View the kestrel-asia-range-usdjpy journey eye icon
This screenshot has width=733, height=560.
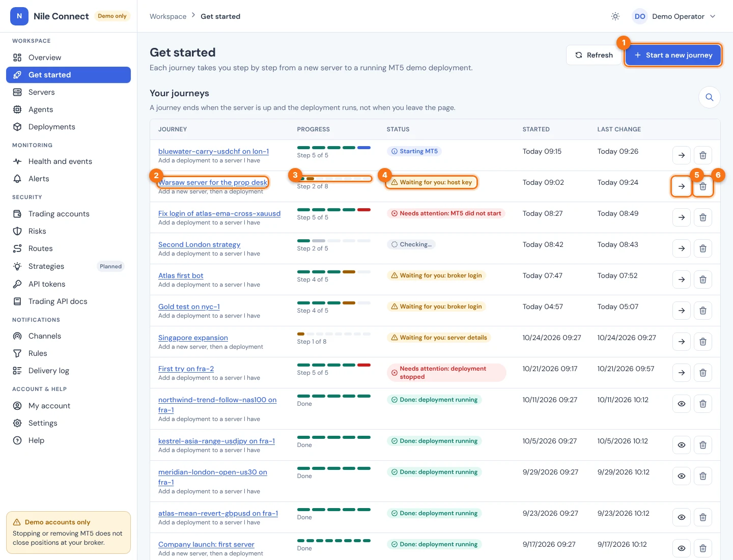point(682,445)
